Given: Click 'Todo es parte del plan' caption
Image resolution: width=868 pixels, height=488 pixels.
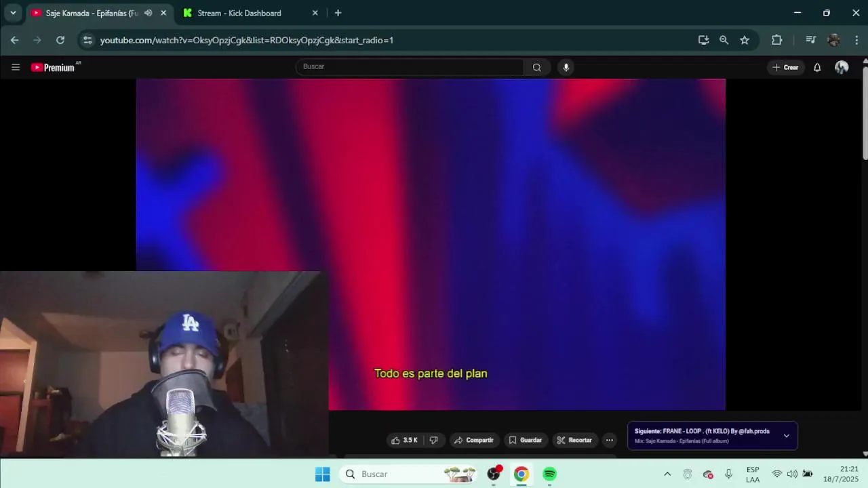Looking at the screenshot, I should 431,373.
